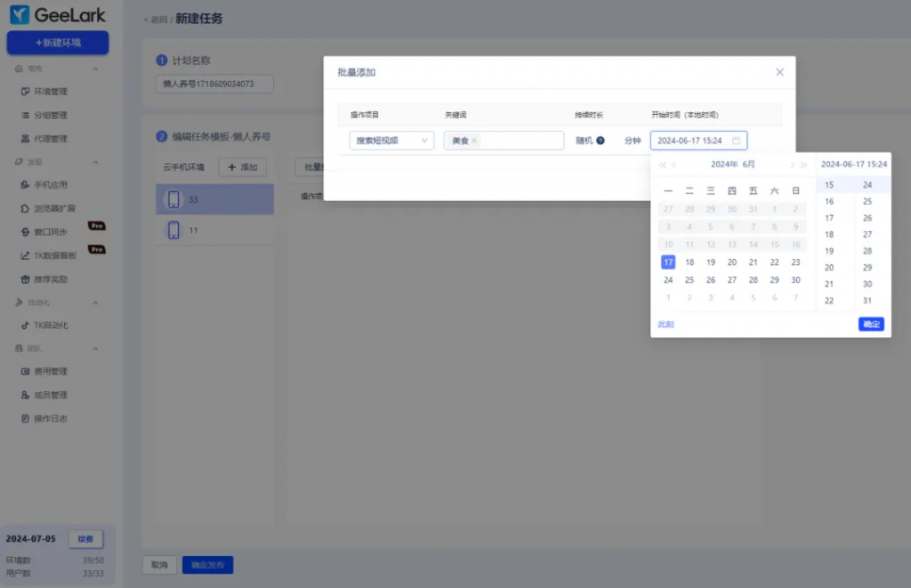
Task: Go to next year in date picker
Action: tap(804, 165)
